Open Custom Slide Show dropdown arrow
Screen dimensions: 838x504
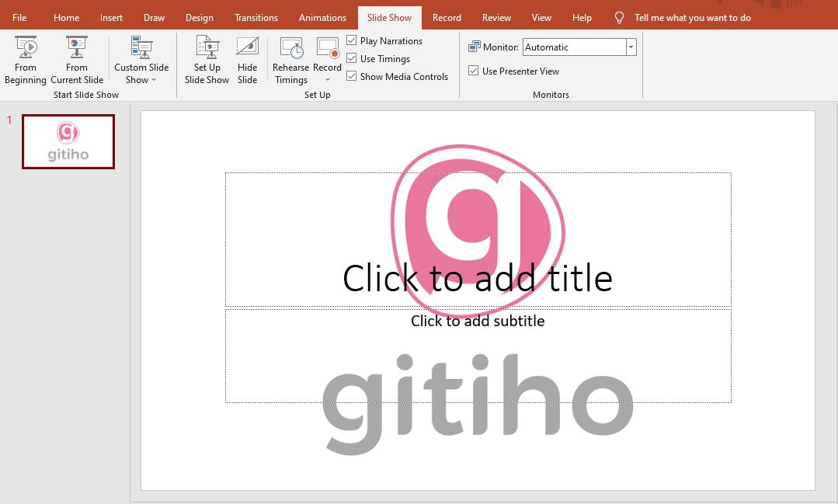tap(154, 78)
